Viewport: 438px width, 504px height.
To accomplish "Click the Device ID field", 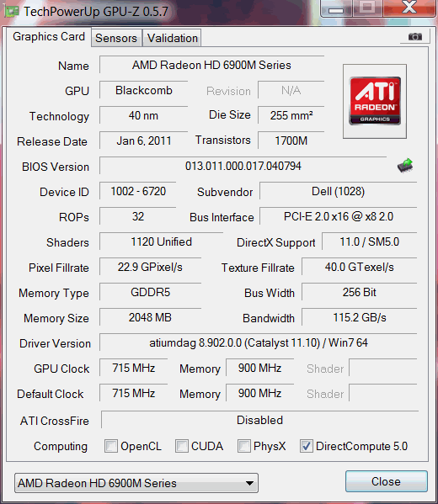I will (x=138, y=192).
